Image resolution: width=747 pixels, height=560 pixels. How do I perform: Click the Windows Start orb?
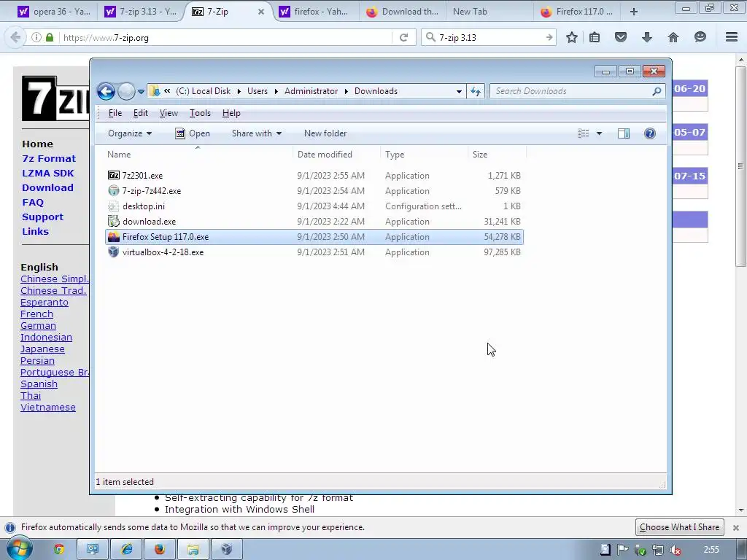[20, 548]
